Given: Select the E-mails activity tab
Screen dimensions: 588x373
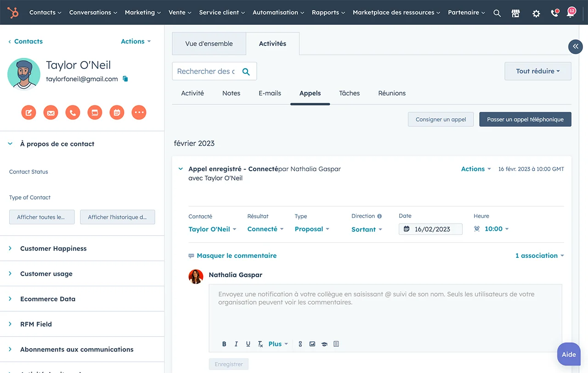Looking at the screenshot, I should (270, 93).
